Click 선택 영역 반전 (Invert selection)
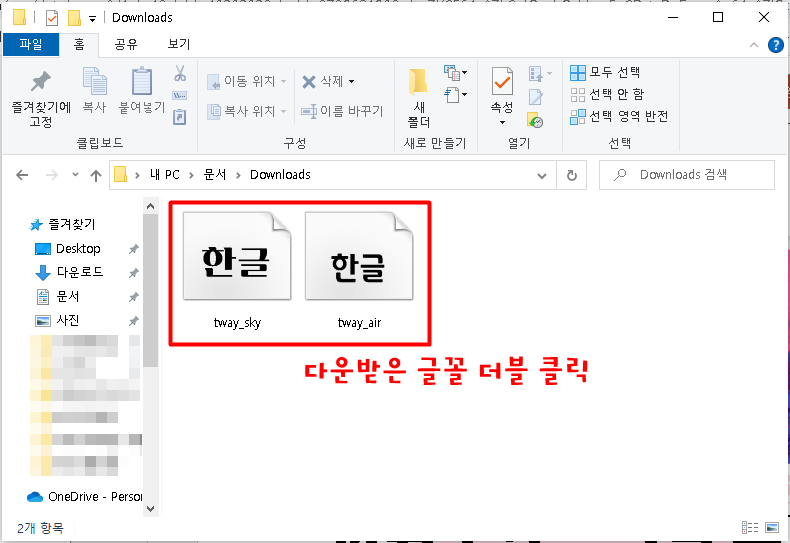The image size is (790, 543). tap(619, 116)
